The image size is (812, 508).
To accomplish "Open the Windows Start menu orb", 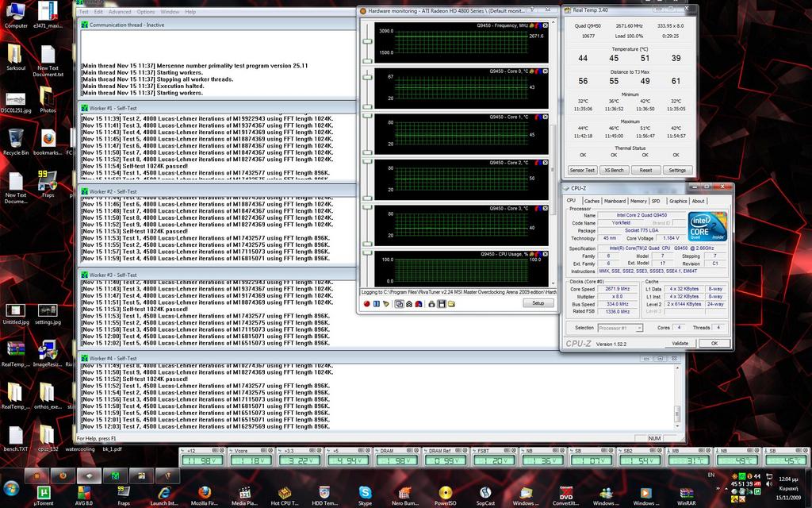I will click(x=11, y=489).
